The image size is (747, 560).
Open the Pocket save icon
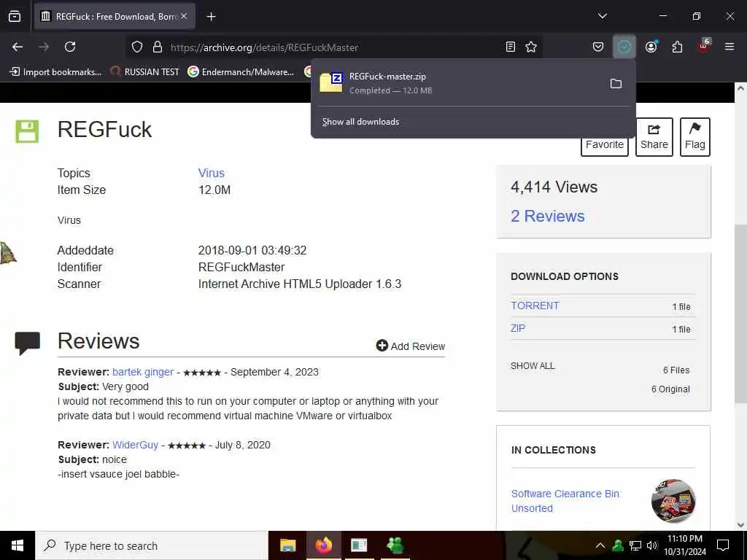(x=598, y=47)
